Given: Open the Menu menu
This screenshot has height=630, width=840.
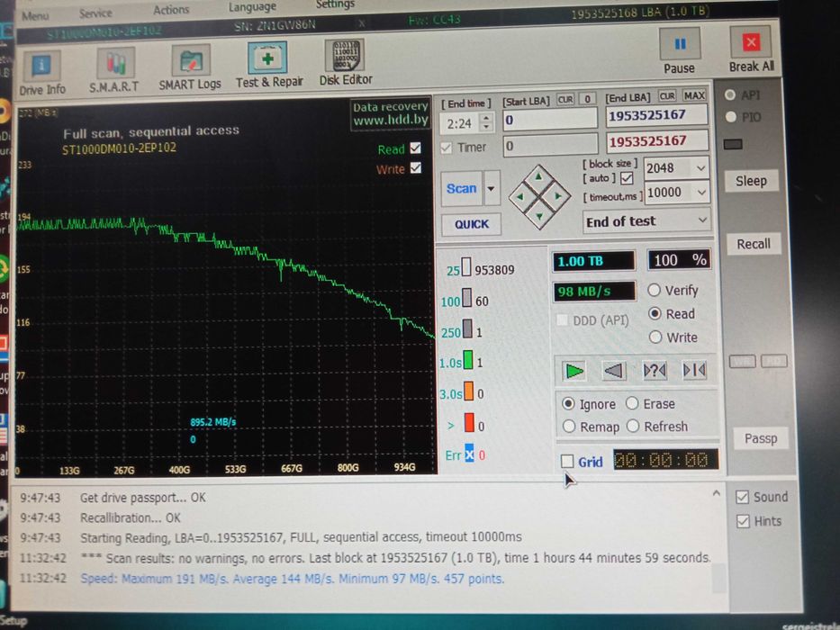Looking at the screenshot, I should (35, 16).
